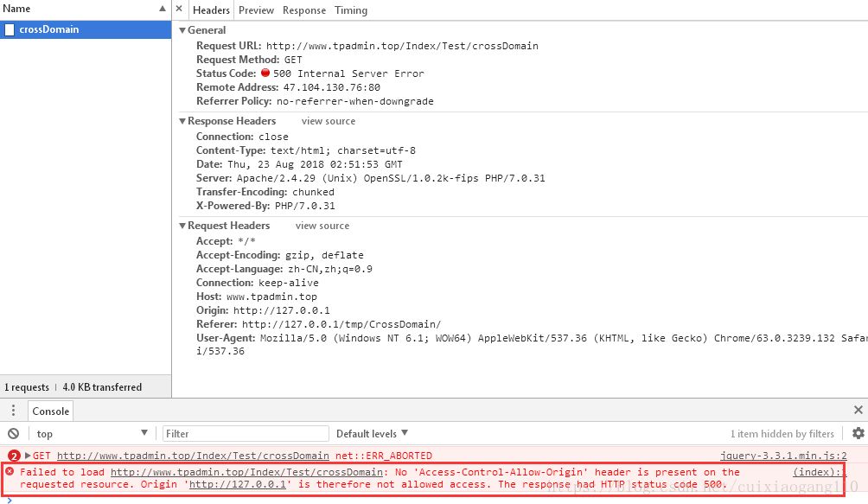This screenshot has height=504, width=868.
Task: Select the crossDomain request file icon
Action: [x=10, y=29]
